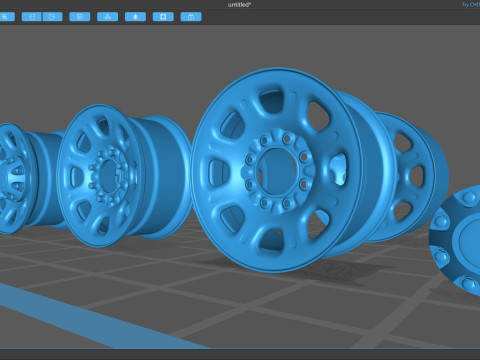Click the droplet-shaped toolbar icon
The height and width of the screenshot is (360, 480).
135,17
